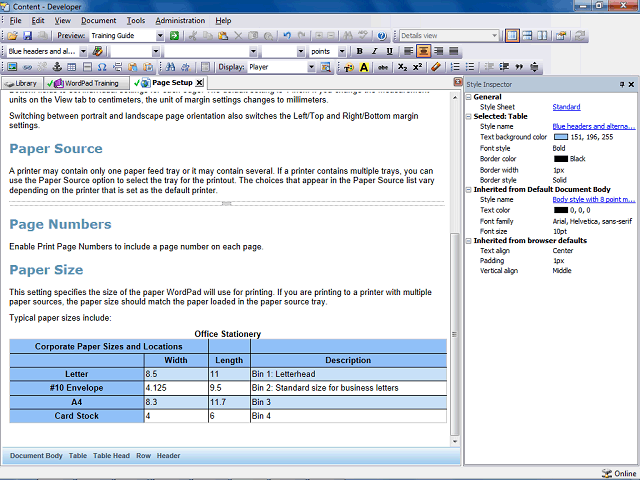Insert a block quote
Image resolution: width=640 pixels, height=480 pixels.
click(519, 67)
